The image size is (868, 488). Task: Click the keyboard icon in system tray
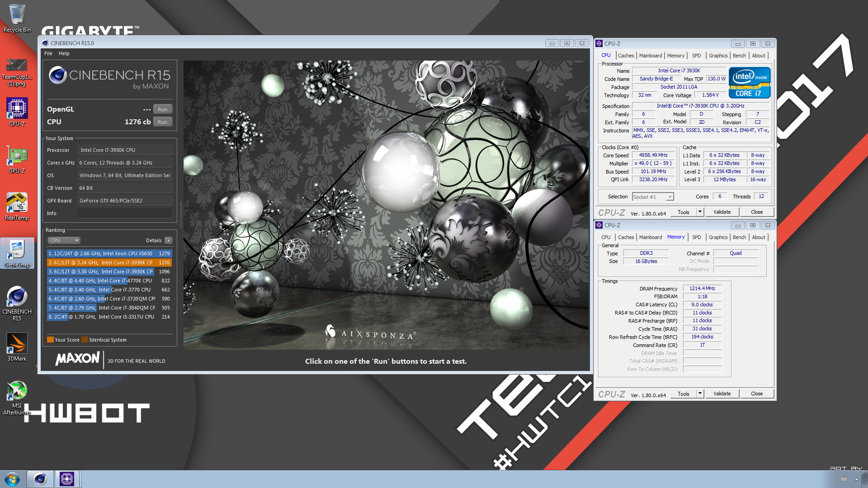click(x=844, y=479)
